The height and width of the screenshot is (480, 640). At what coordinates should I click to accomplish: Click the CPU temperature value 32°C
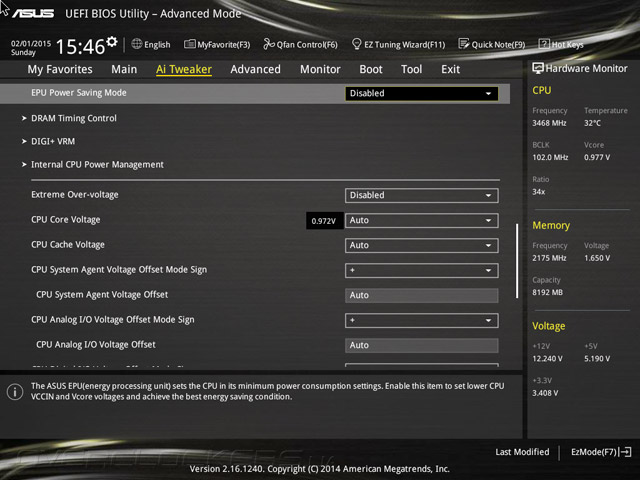(592, 123)
